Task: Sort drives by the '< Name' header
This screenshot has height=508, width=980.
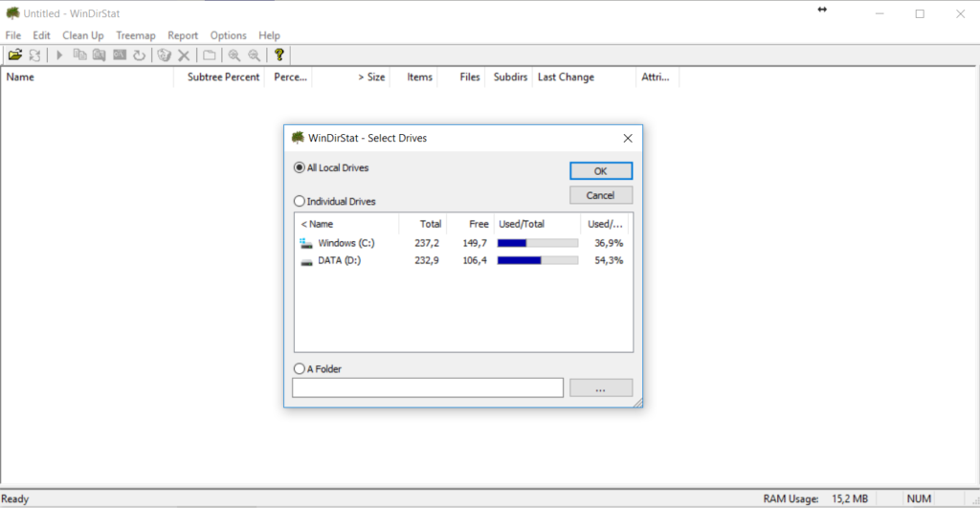Action: click(346, 224)
